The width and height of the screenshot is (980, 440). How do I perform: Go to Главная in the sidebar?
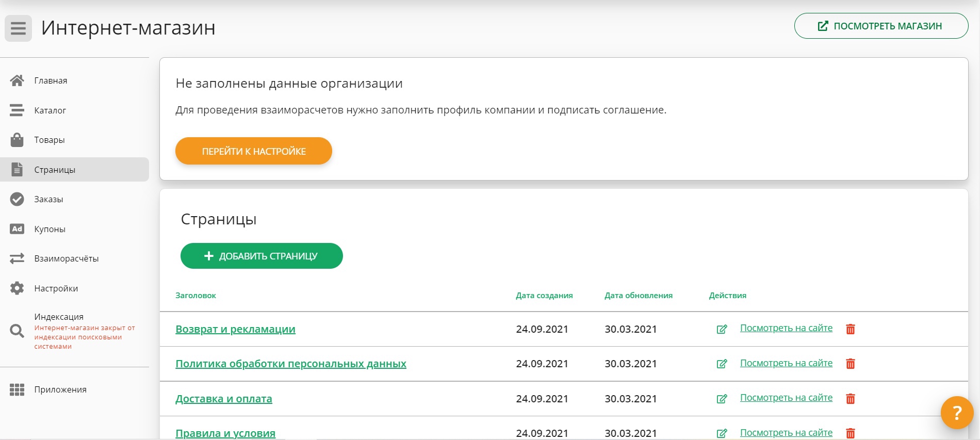74,80
